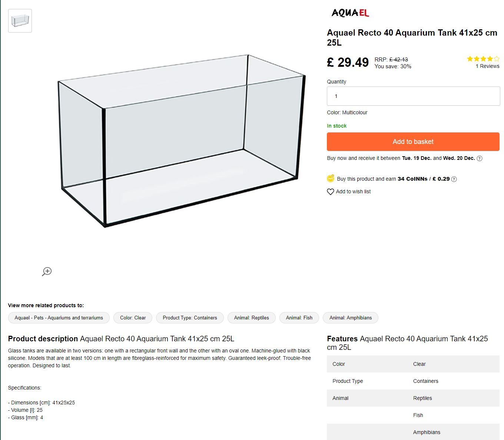Click the Add to wish list link
Screen dimensions: 504x440
pos(353,191)
